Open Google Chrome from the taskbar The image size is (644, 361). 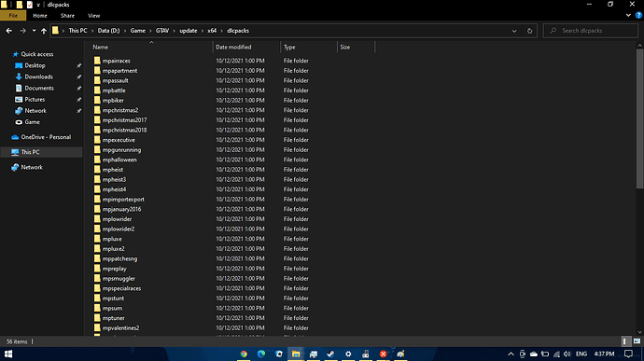pos(244,354)
